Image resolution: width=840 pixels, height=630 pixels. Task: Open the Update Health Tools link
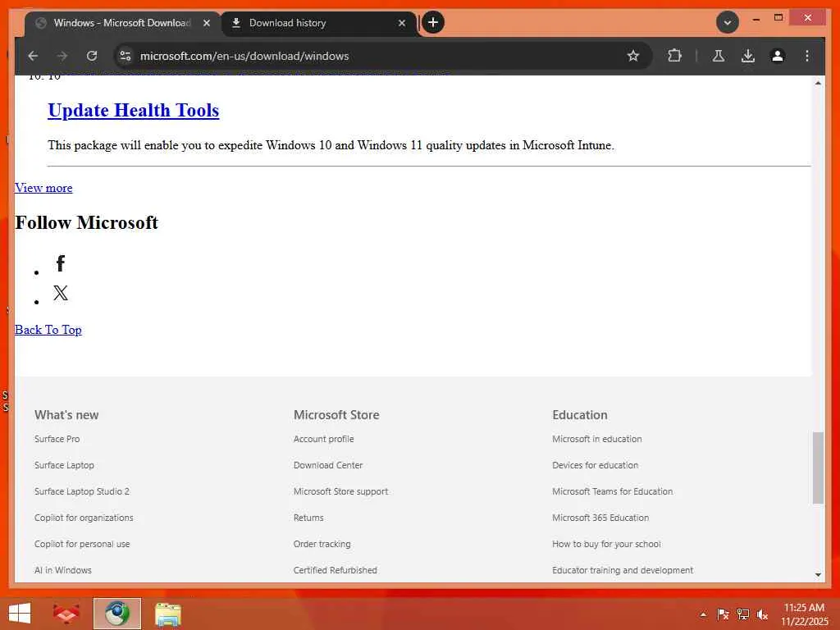coord(134,111)
